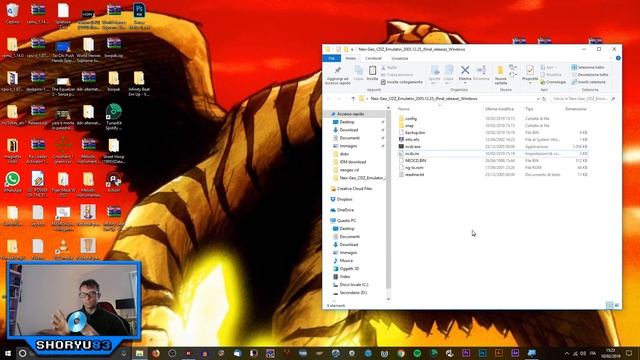Select Questo PC in navigation pane

click(x=346, y=220)
